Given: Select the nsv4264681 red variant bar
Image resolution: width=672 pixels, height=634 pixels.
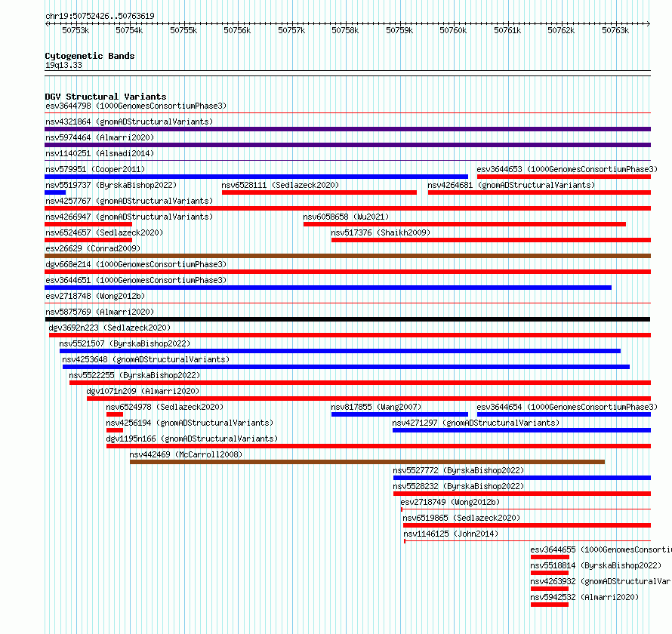Looking at the screenshot, I should click(539, 192).
